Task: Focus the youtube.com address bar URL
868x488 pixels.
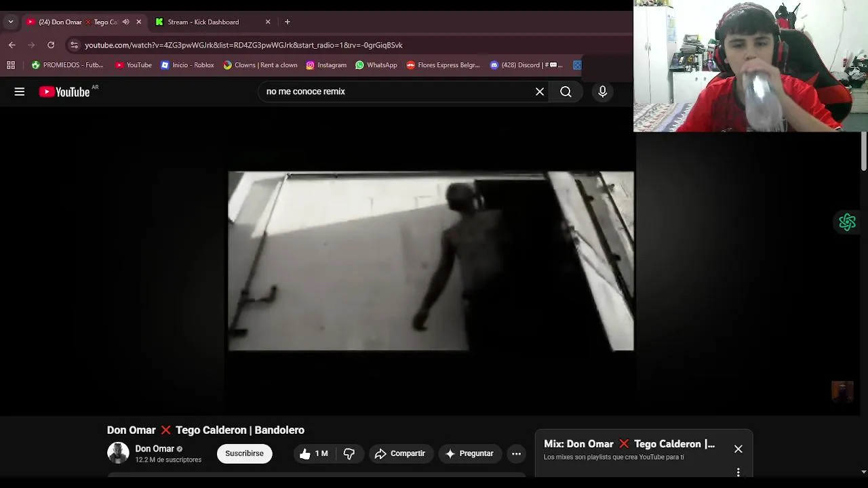Action: click(243, 45)
